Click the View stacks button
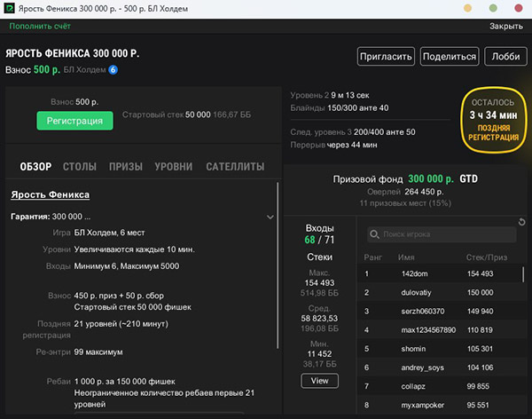The width and height of the screenshot is (532, 419). 319,381
